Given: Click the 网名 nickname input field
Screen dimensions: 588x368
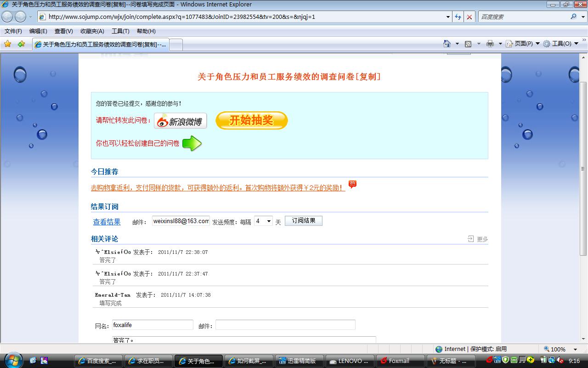Looking at the screenshot, I should pyautogui.click(x=153, y=325).
